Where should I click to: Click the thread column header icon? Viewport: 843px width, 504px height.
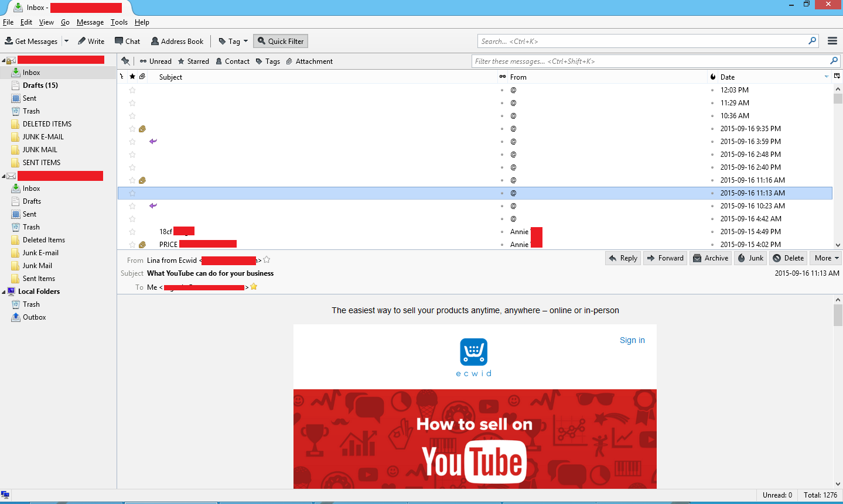pos(122,77)
